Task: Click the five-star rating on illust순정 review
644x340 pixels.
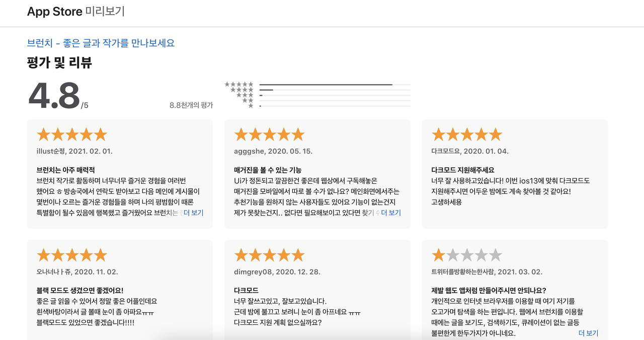Action: pos(72,134)
